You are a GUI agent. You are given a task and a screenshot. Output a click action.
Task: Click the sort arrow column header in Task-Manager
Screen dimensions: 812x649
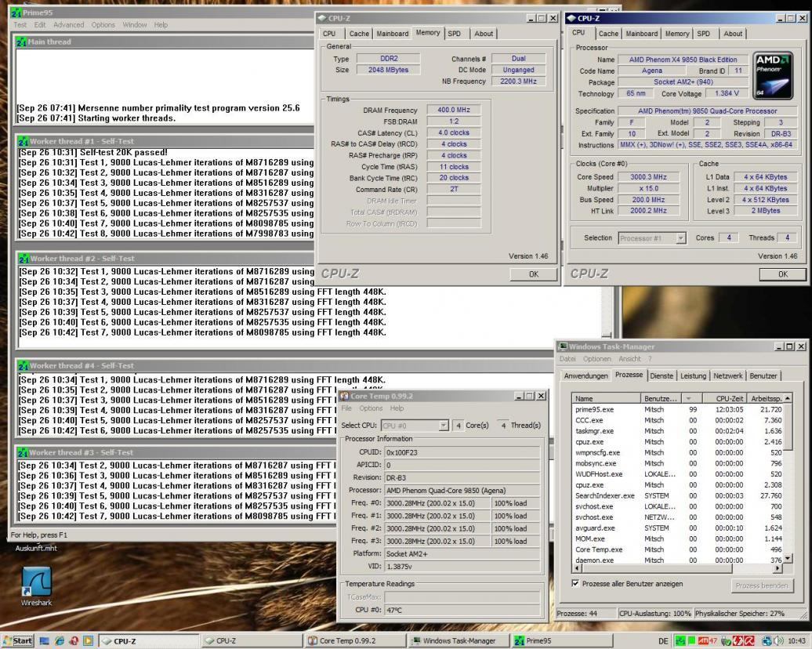pos(691,398)
